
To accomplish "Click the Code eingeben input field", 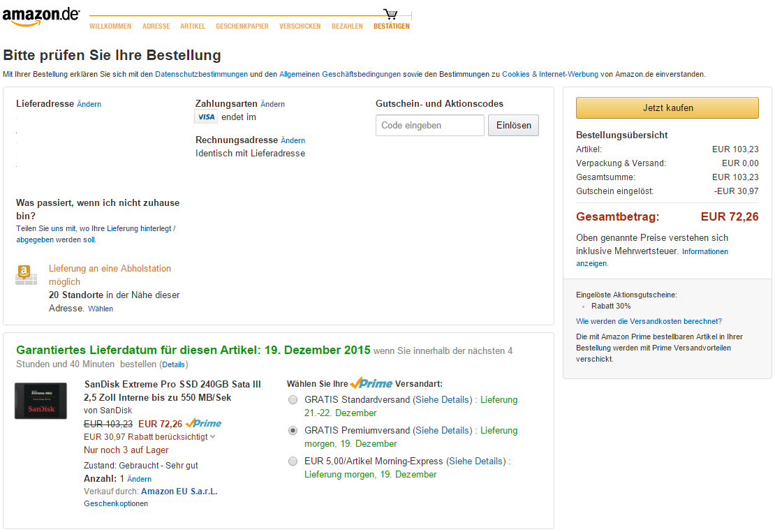I will [430, 126].
